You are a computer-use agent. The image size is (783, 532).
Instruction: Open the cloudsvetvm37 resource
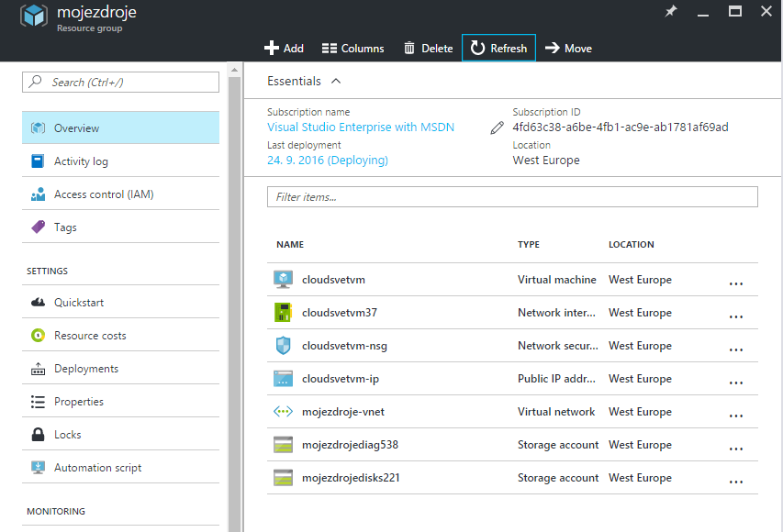[x=340, y=313]
